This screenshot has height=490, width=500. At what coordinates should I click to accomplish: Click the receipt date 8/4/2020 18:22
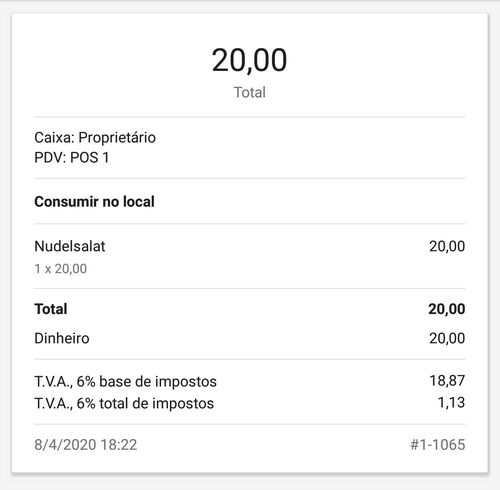click(x=86, y=445)
